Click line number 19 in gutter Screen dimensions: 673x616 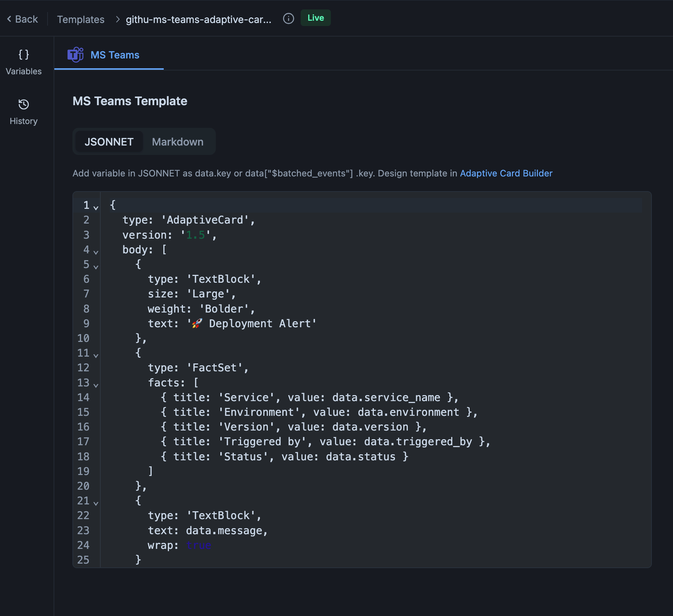click(83, 472)
